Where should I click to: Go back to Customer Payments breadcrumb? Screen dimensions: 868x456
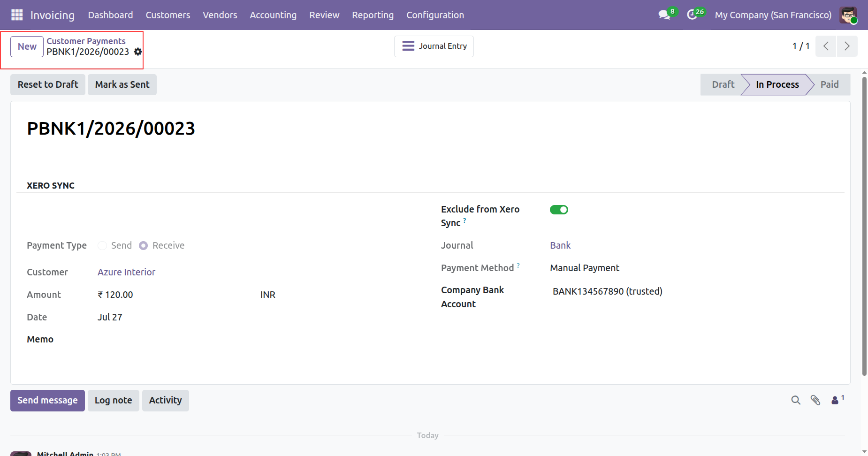(86, 41)
